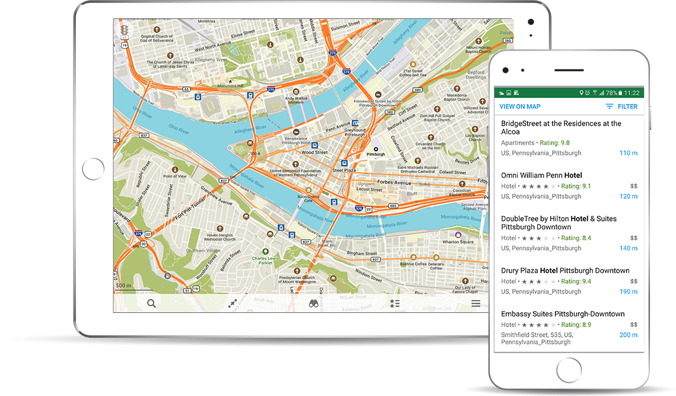Open Omni William Penn Hotel result
Image resolution: width=676 pixels, height=396 pixels.
click(569, 186)
